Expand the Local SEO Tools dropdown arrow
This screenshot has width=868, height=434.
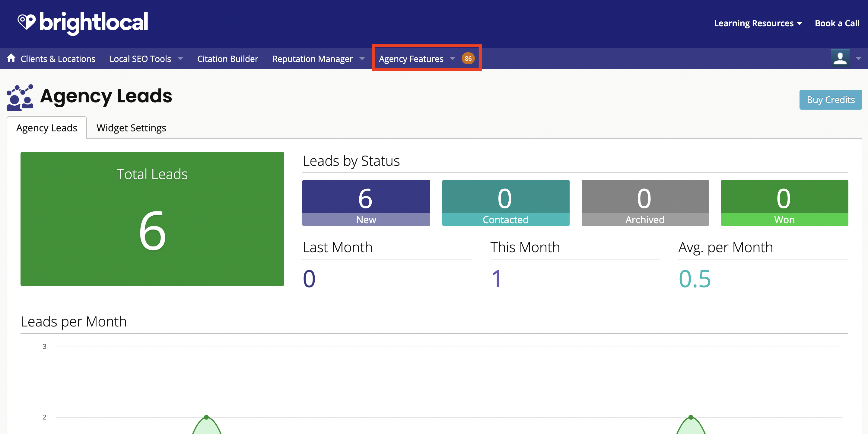(x=180, y=59)
